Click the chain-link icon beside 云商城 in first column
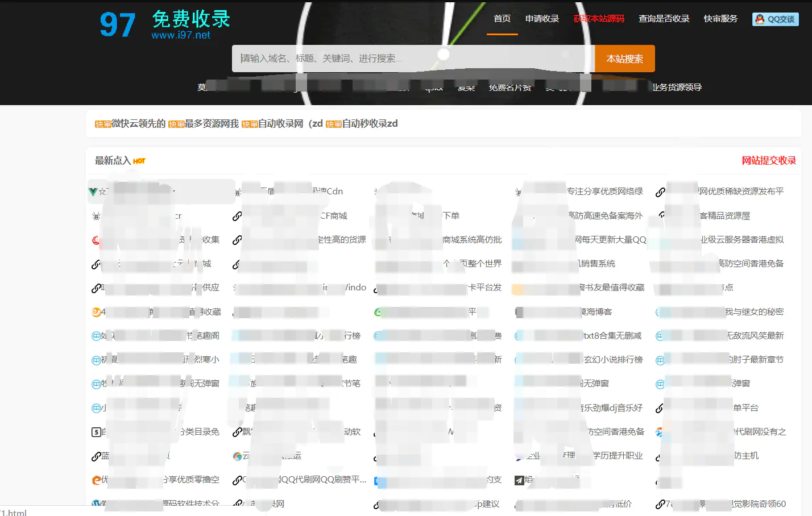The height and width of the screenshot is (516, 812). 96,264
